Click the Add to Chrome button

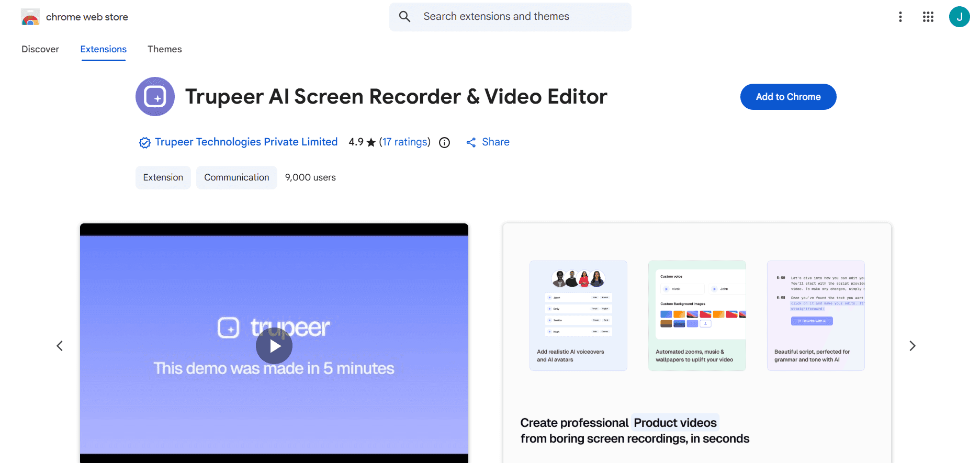788,97
